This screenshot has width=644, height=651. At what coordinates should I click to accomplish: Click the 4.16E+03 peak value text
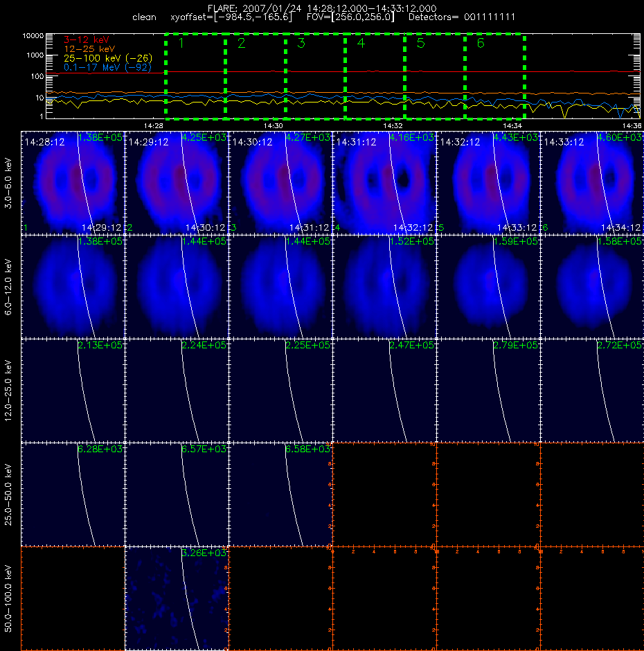tap(412, 137)
